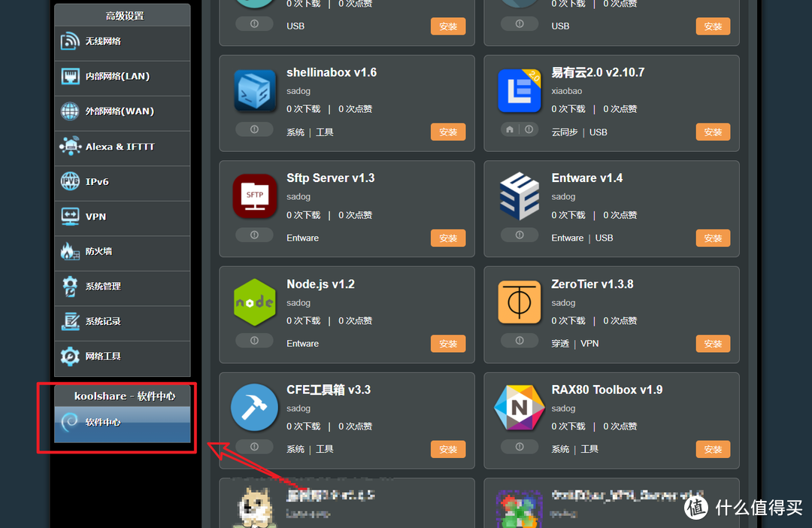
Task: Click author xiaobao on 易有云2.0
Action: 567,91
